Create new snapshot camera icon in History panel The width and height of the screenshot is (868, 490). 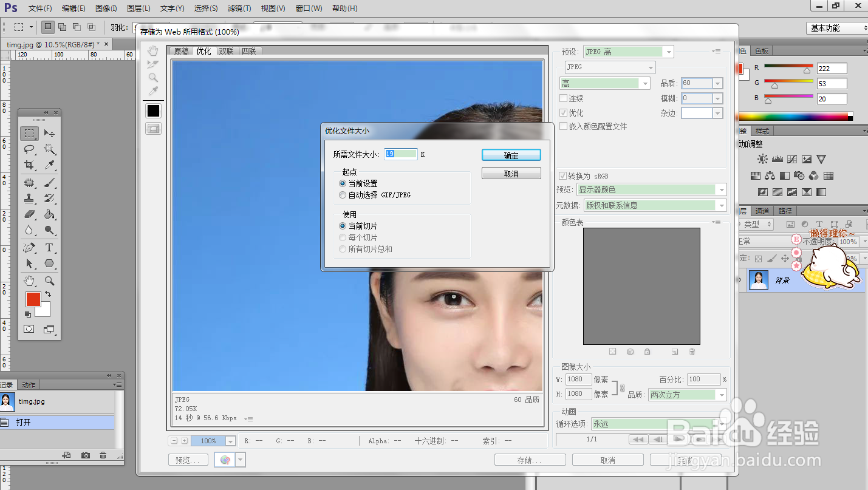[86, 455]
